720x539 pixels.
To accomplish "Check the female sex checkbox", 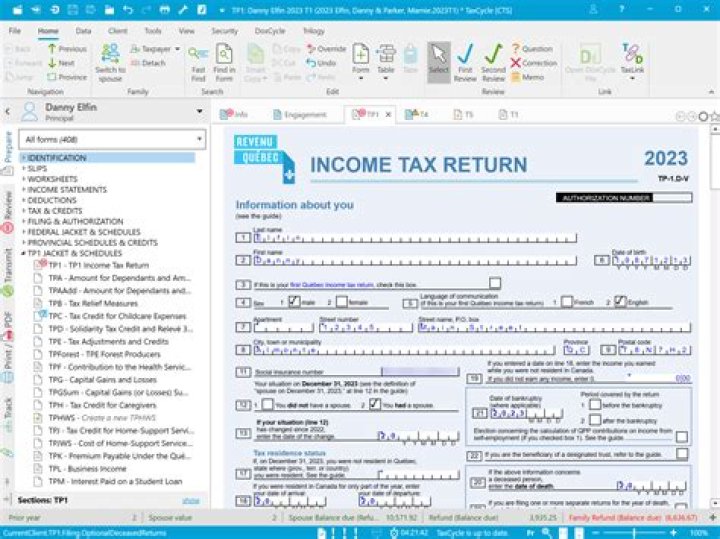I will [x=341, y=301].
